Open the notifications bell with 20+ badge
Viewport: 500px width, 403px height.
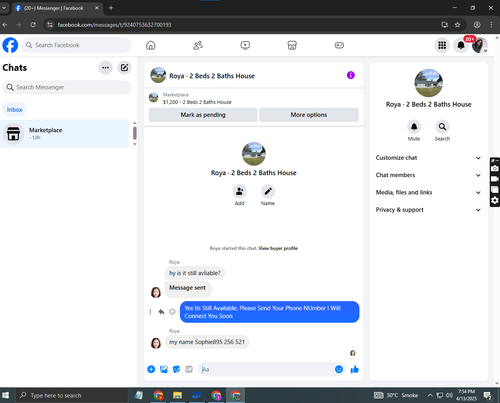pos(461,45)
